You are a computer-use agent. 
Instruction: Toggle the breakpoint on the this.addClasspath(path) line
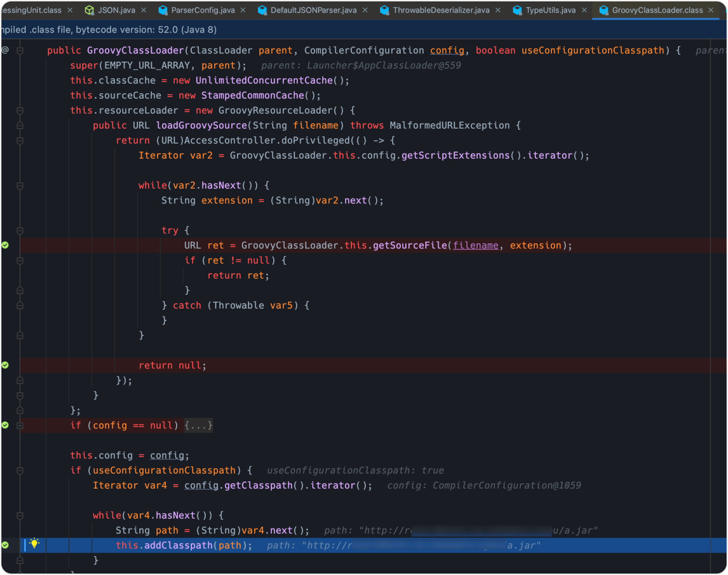pyautogui.click(x=5, y=545)
